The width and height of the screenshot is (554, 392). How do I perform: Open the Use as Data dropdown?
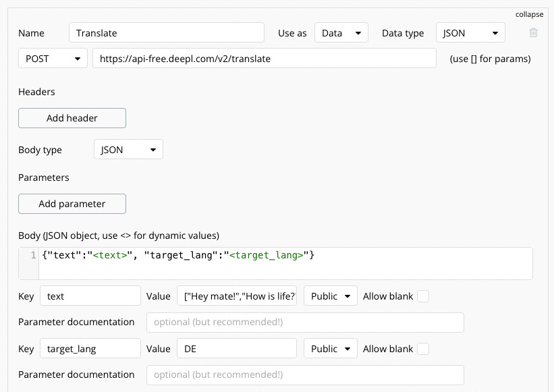(x=341, y=32)
